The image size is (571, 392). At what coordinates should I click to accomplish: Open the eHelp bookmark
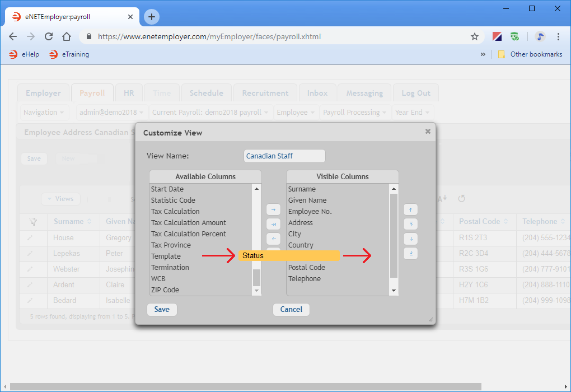(25, 54)
